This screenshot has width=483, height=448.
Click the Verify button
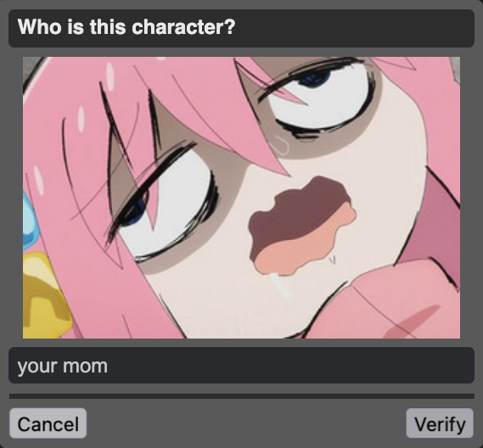(x=440, y=423)
